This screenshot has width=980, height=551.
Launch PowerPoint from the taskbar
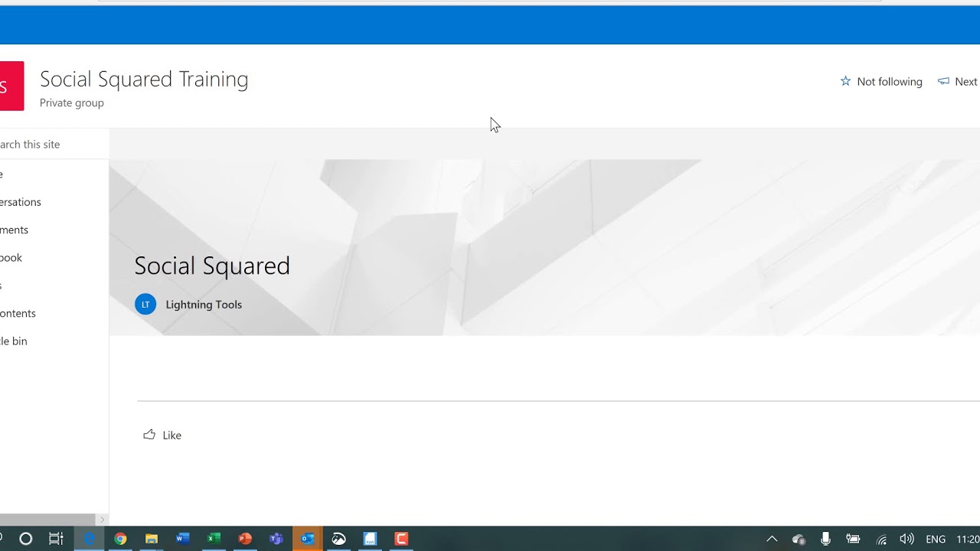pos(245,539)
